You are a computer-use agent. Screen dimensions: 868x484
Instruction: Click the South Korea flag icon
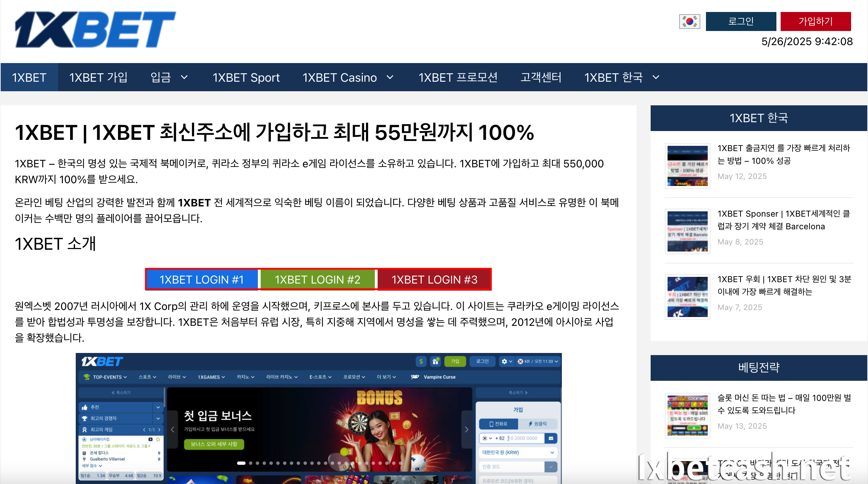pos(689,21)
